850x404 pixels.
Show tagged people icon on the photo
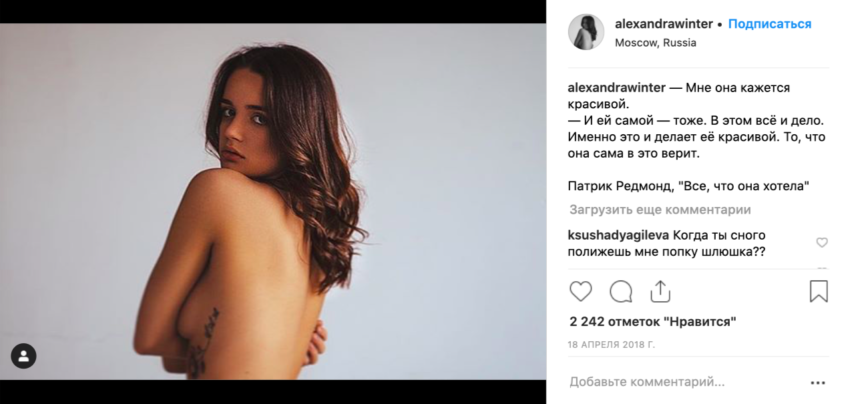tap(23, 356)
